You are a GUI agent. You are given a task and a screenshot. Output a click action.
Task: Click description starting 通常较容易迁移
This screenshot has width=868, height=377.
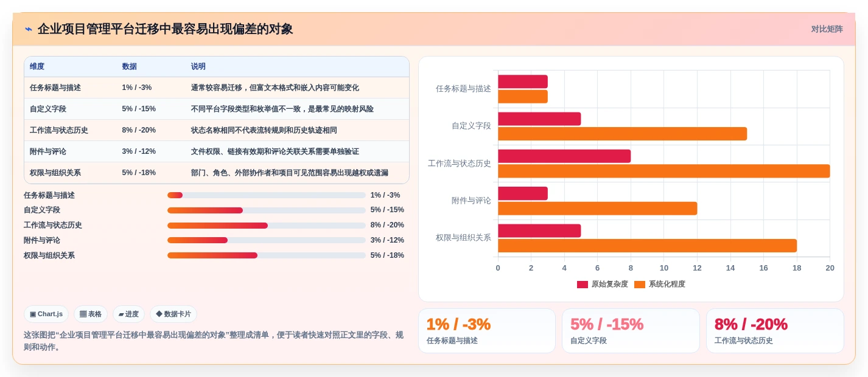tap(275, 88)
